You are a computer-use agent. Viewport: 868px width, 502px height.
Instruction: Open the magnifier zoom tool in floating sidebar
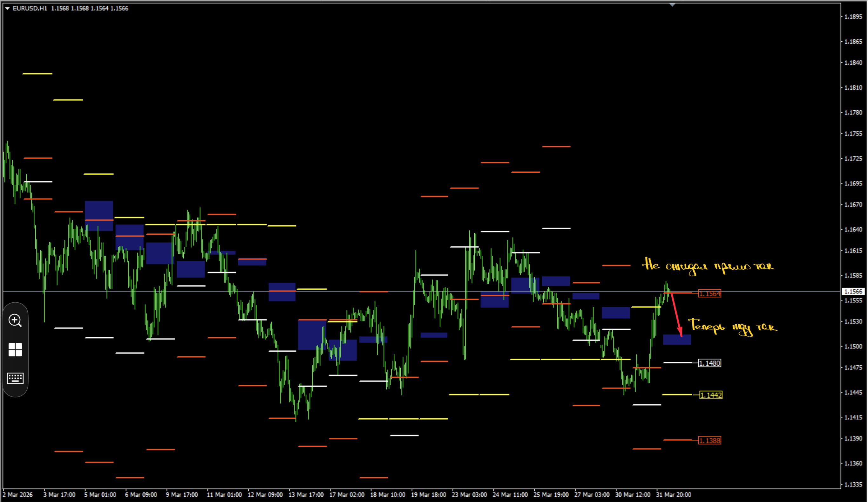[x=15, y=320]
